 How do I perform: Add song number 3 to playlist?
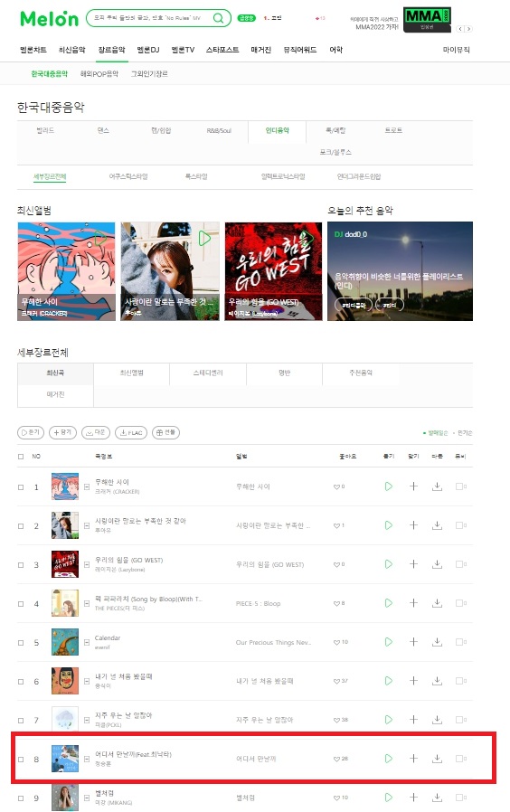[x=413, y=564]
